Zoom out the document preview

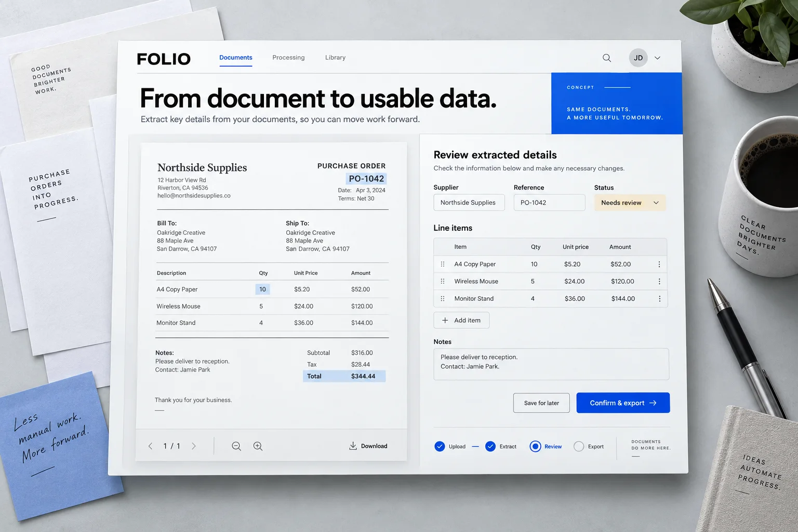pyautogui.click(x=236, y=446)
